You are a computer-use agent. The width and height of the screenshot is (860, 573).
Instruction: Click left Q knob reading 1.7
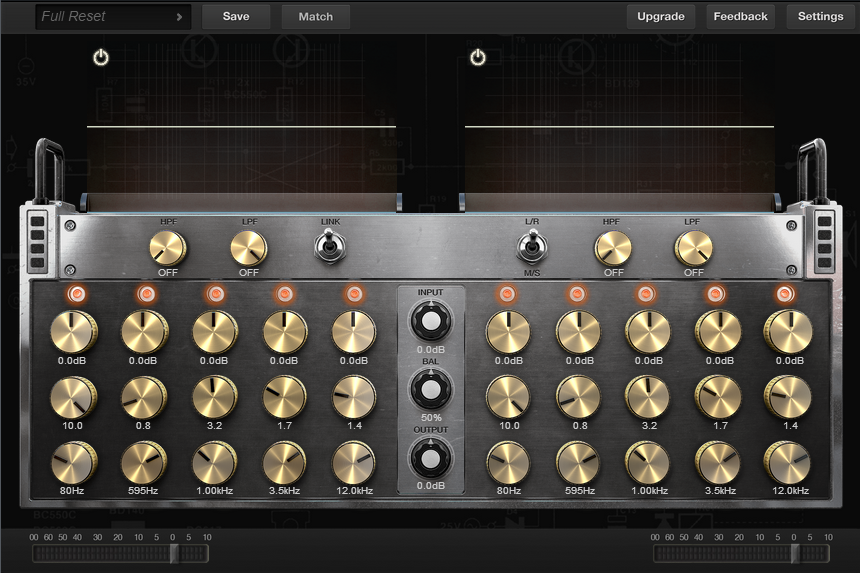[285, 398]
